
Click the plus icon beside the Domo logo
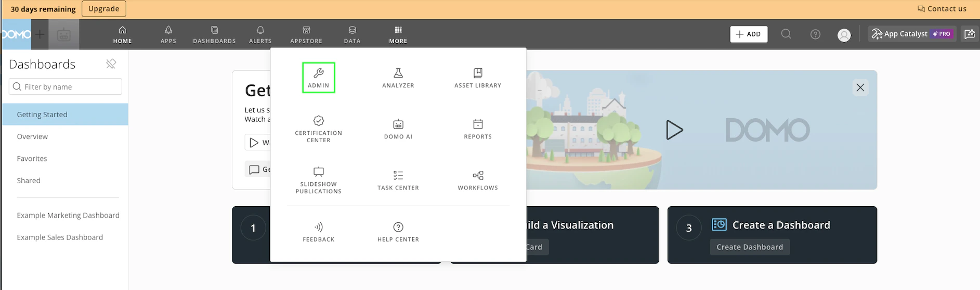pos(40,35)
